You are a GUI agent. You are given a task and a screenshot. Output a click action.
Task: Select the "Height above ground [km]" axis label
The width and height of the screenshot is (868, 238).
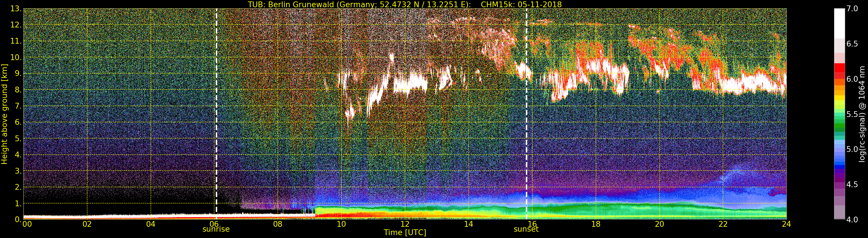pos(4,114)
